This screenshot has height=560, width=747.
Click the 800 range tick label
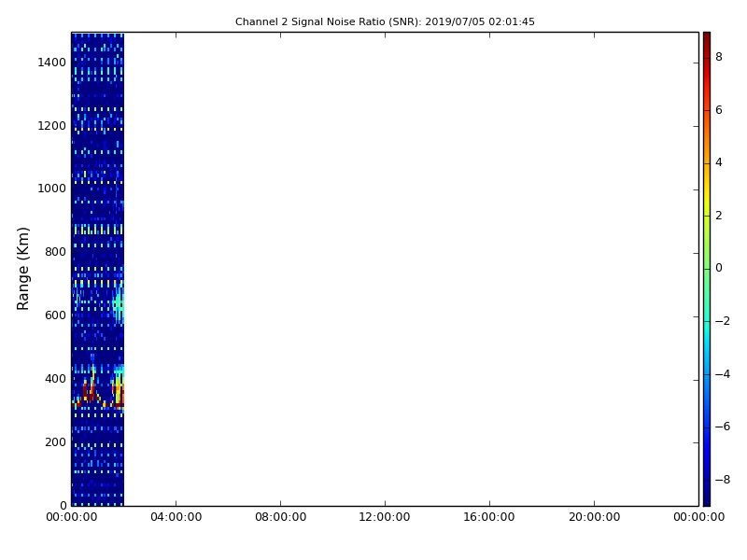(x=55, y=252)
